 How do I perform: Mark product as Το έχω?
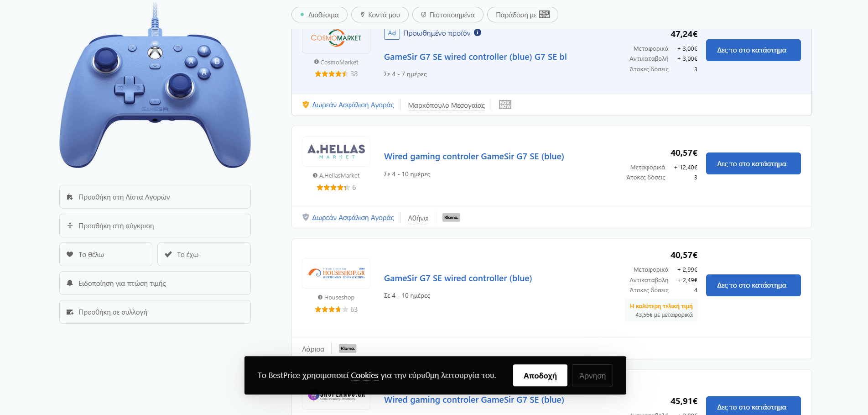pos(204,254)
